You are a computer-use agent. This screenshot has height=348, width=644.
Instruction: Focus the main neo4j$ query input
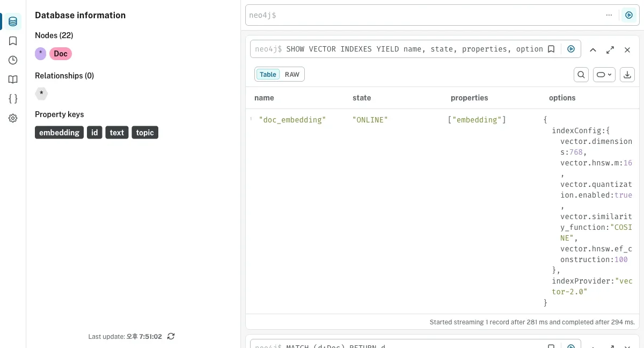[424, 15]
